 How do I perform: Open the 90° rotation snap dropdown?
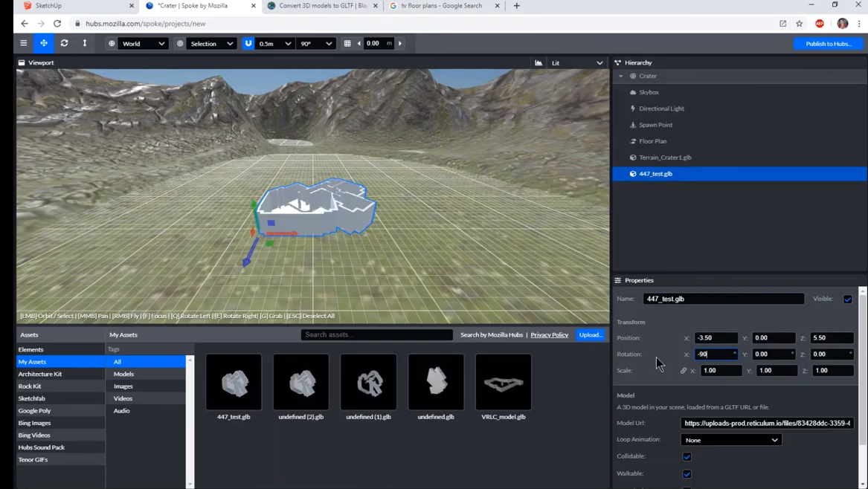(x=316, y=44)
